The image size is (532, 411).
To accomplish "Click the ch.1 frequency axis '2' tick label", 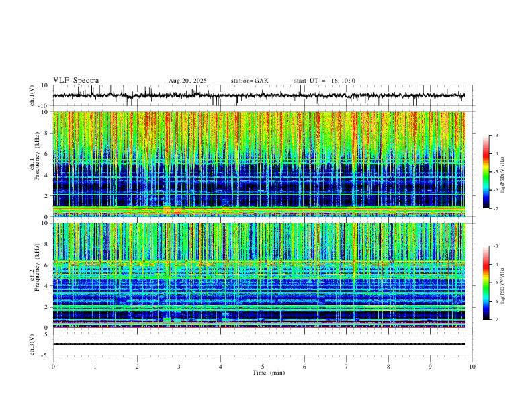I will (47, 195).
